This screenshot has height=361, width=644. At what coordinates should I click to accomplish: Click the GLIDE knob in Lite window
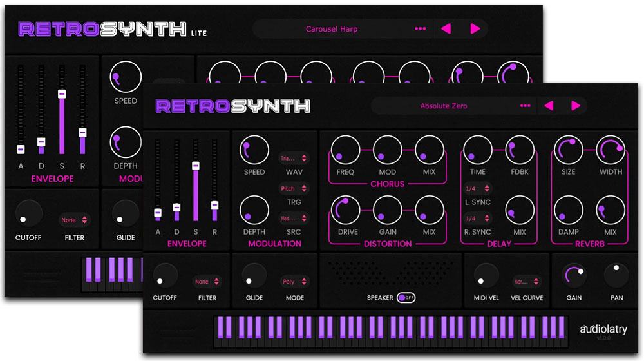[126, 214]
